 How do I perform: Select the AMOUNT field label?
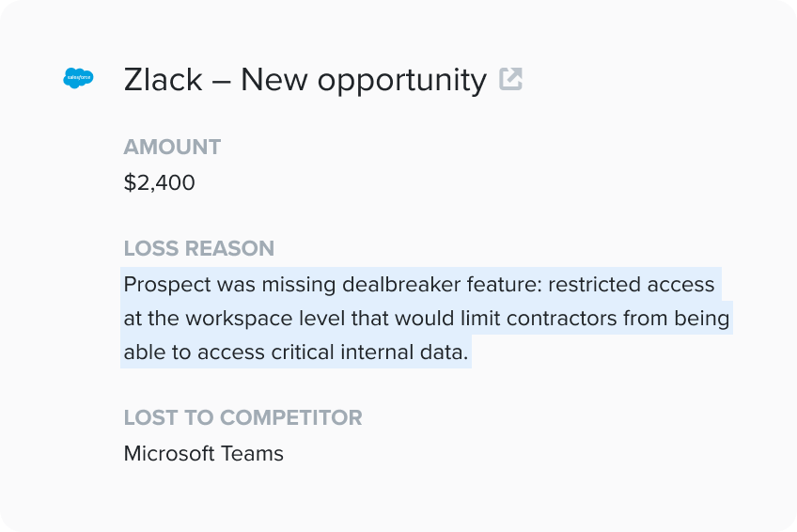coord(172,147)
